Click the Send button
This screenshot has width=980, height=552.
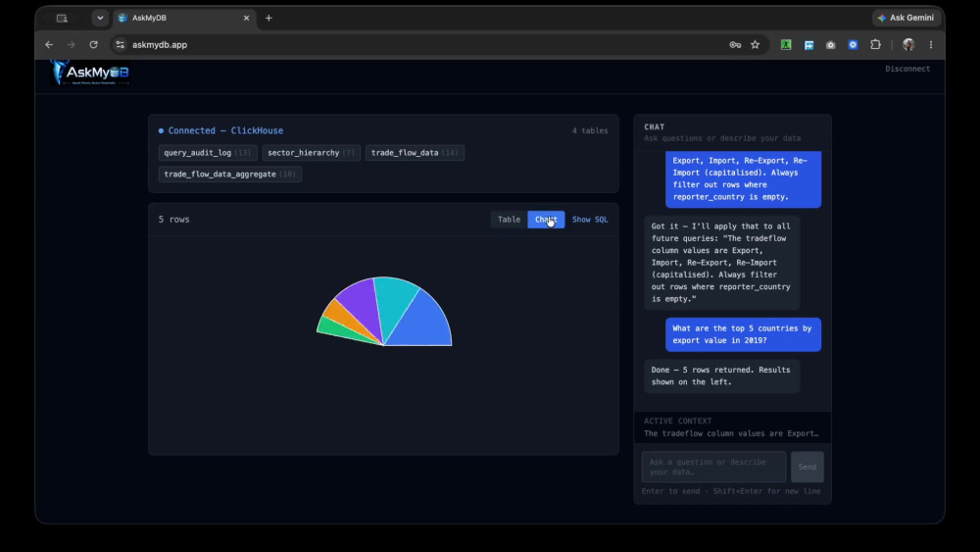pos(807,467)
